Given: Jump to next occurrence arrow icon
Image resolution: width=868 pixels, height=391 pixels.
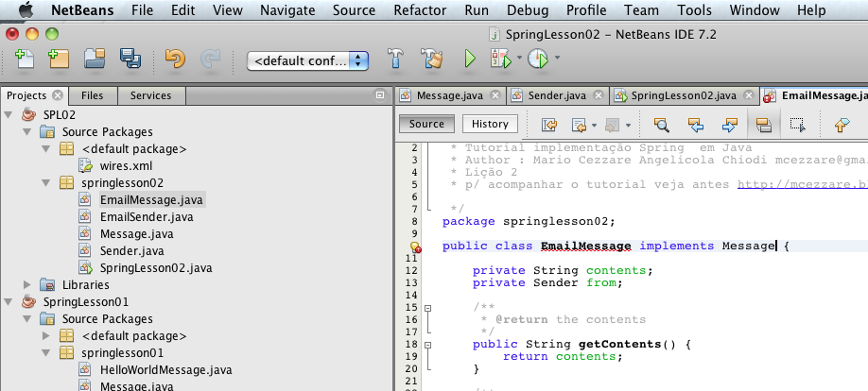Looking at the screenshot, I should pyautogui.click(x=730, y=126).
